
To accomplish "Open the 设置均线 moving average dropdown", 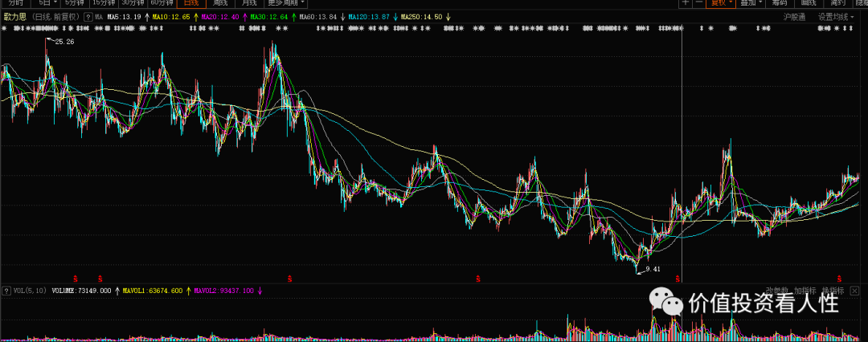I will click(x=835, y=17).
